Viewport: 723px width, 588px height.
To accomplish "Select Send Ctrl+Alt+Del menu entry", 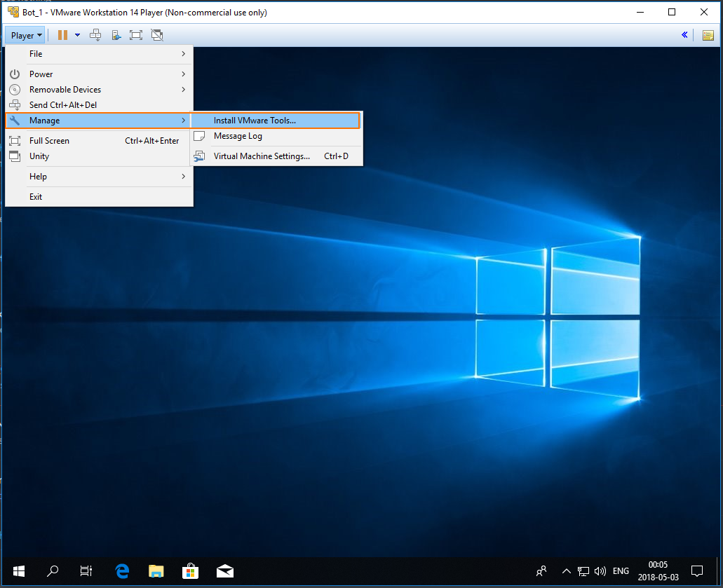I will pyautogui.click(x=99, y=105).
